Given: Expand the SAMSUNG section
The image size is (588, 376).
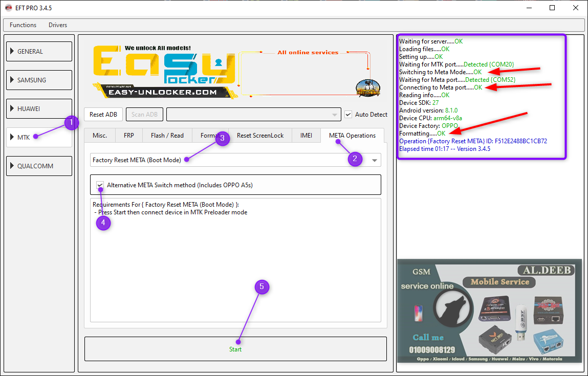Looking at the screenshot, I should coord(39,80).
